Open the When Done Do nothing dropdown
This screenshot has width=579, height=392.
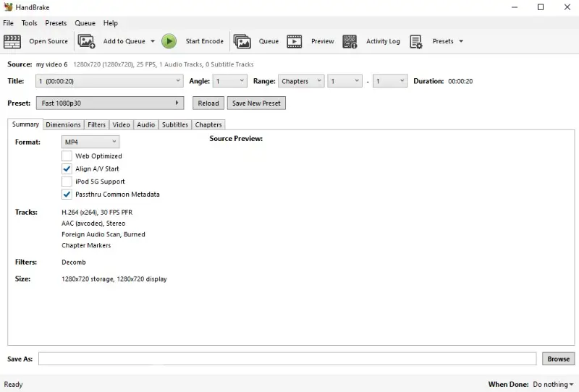point(553,384)
